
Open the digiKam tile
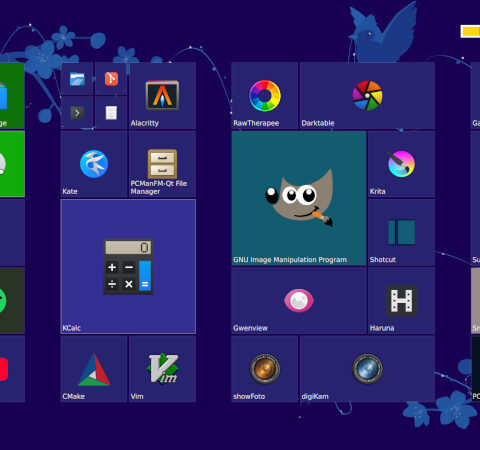point(367,369)
